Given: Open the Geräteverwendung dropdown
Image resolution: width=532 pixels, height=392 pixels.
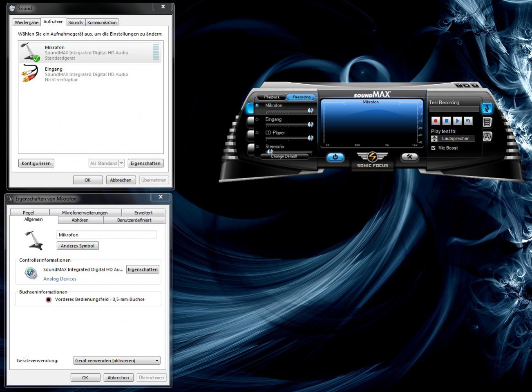Looking at the screenshot, I should point(117,361).
